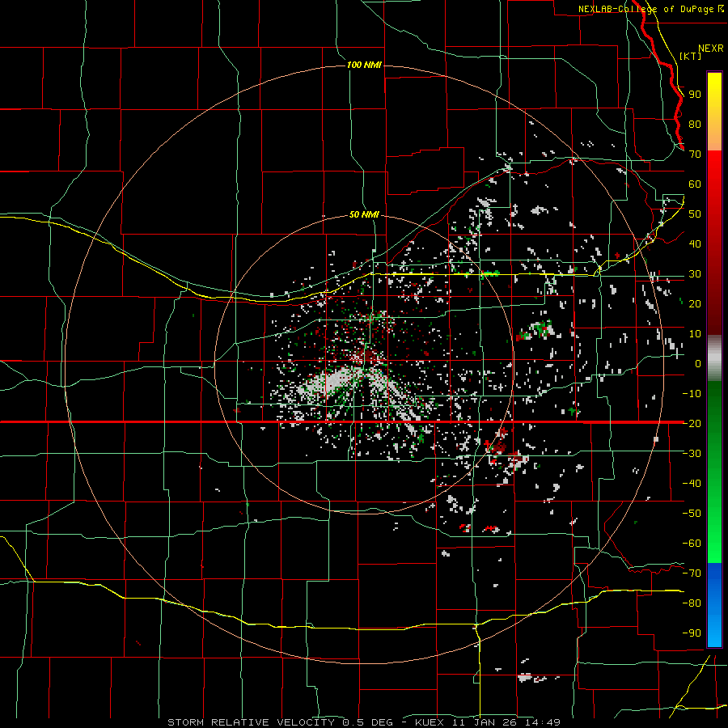Select the 80 value on velocity scale
Viewport: 728px width, 728px height.
695,124
